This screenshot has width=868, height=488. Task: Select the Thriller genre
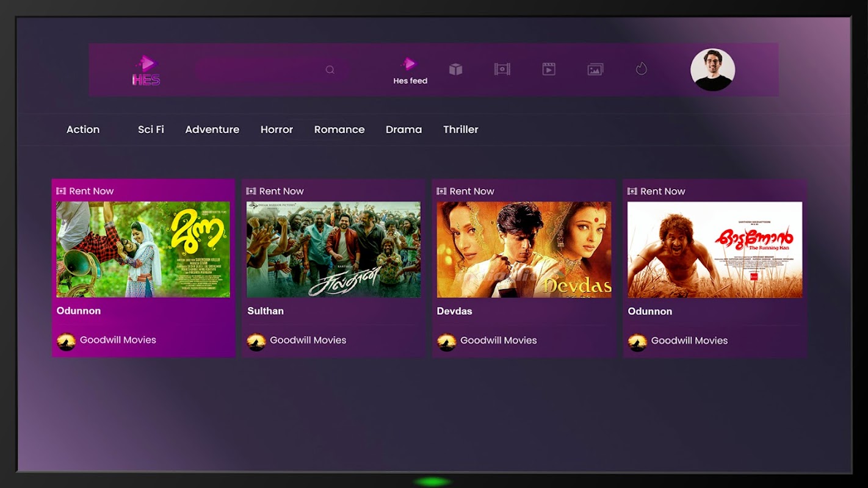coord(461,129)
